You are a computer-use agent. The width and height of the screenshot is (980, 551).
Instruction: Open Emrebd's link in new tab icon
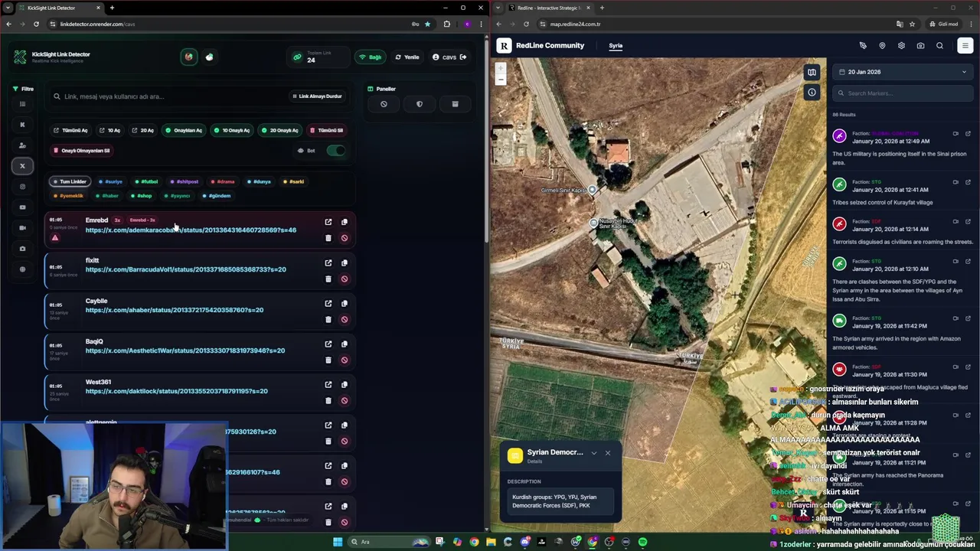[328, 222]
